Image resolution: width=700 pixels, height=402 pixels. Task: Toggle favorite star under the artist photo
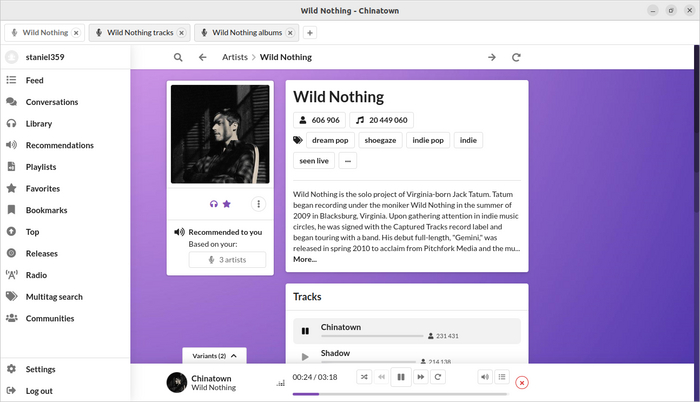click(x=227, y=204)
